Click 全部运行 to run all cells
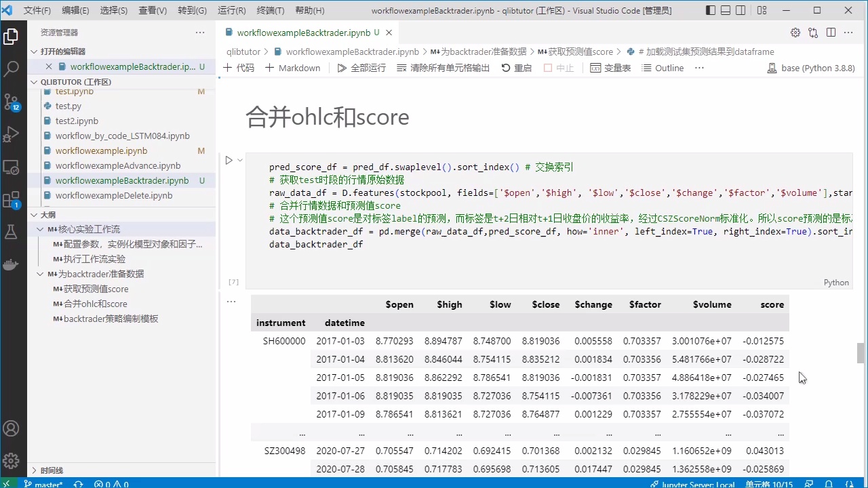 361,68
